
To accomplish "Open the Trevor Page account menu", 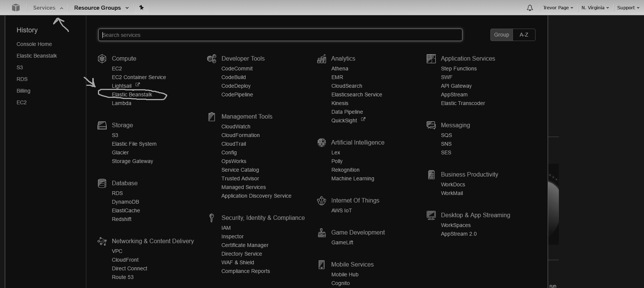I will pos(558,8).
